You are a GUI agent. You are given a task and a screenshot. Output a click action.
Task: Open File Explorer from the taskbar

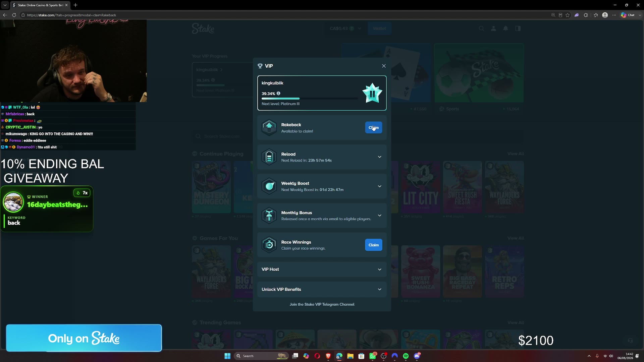coord(350,356)
